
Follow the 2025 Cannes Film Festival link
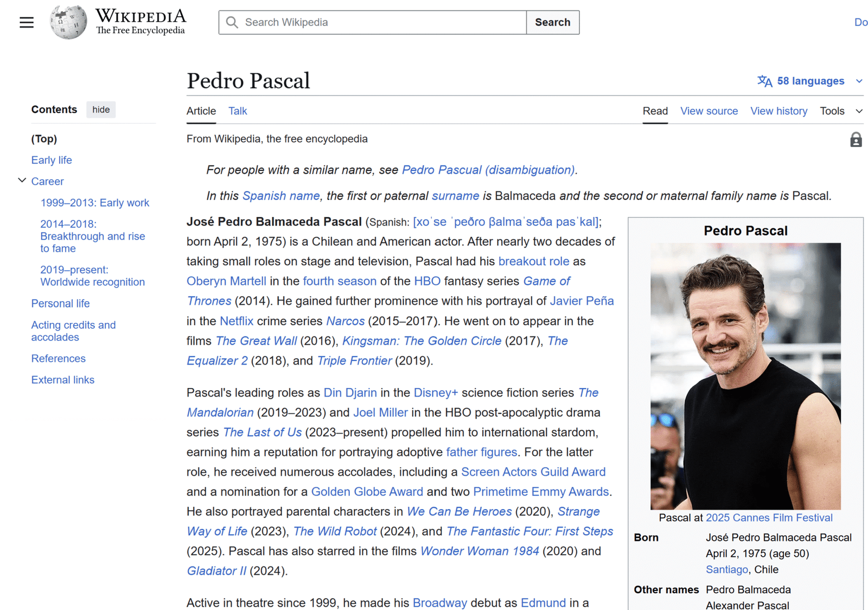[x=769, y=518]
